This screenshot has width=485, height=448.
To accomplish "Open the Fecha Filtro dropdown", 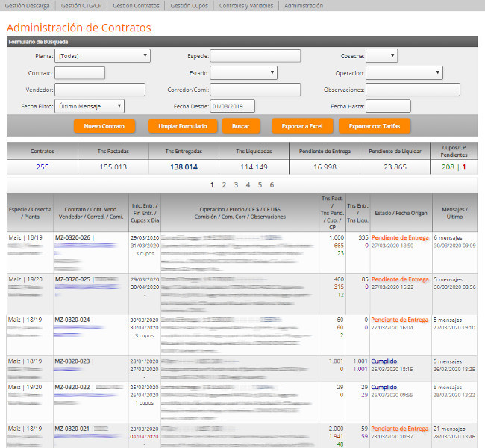I will (x=89, y=106).
